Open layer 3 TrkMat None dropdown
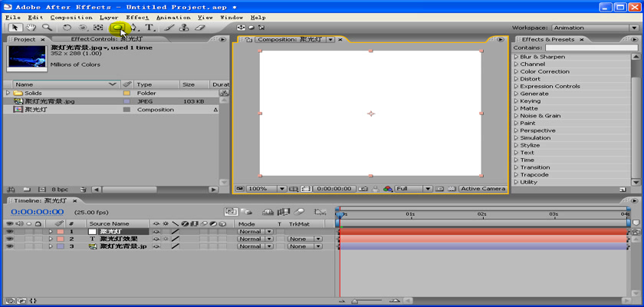Viewport: 644px width, 307px height. click(x=305, y=246)
